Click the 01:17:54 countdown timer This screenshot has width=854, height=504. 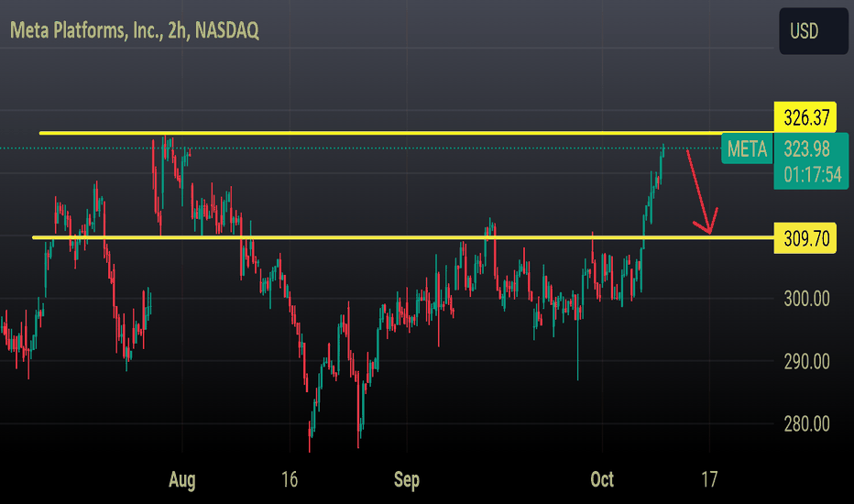812,174
